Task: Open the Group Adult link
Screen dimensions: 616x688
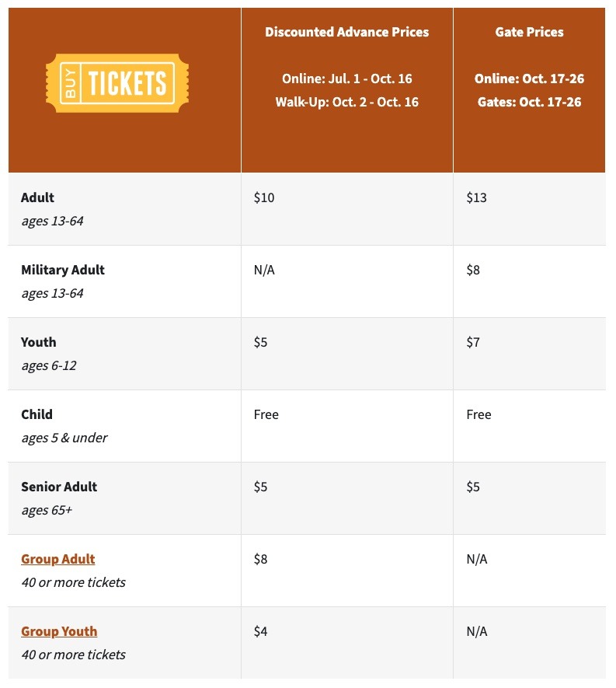Action: click(x=58, y=559)
